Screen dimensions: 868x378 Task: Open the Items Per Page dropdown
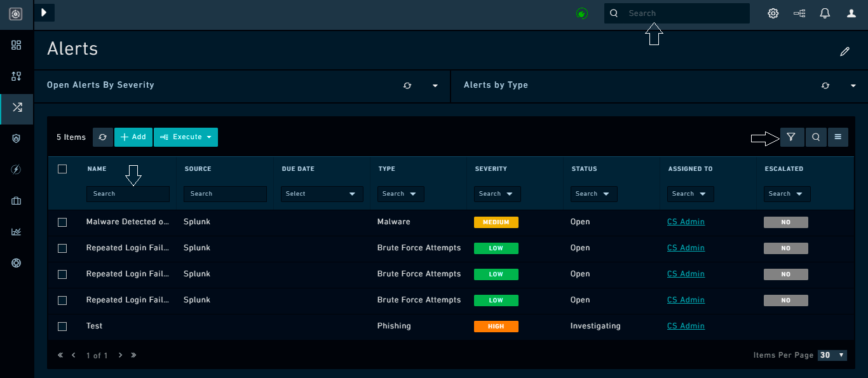pos(832,355)
